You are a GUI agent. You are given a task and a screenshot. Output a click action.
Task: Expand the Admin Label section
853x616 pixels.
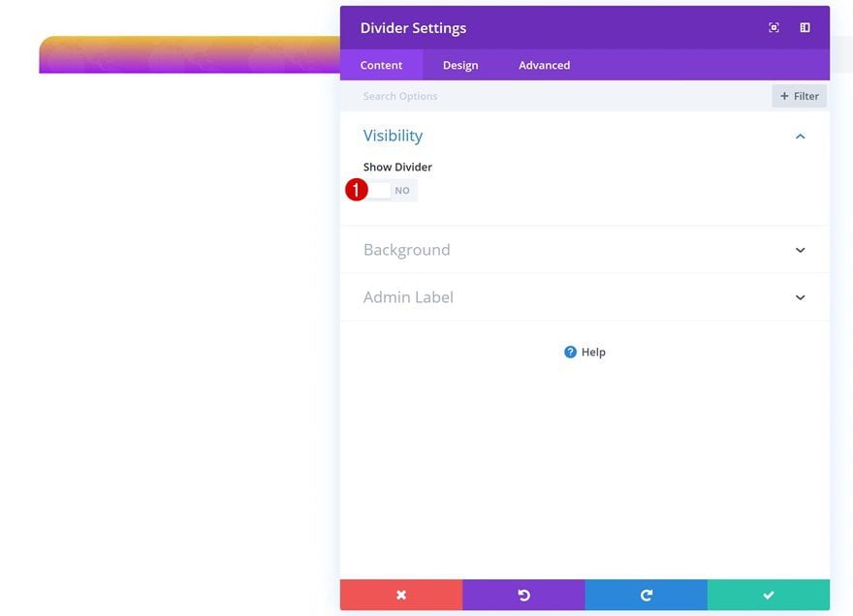tap(584, 297)
